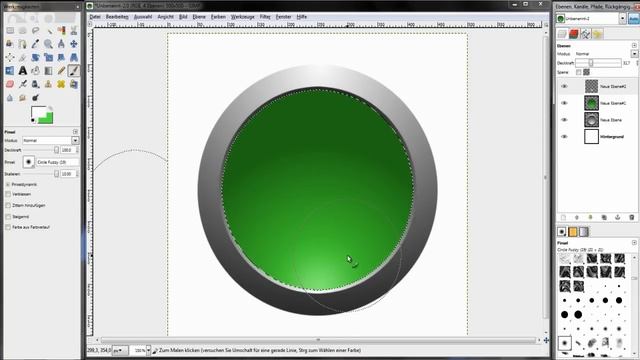Open the status bar unit px dropdown

tap(120, 350)
